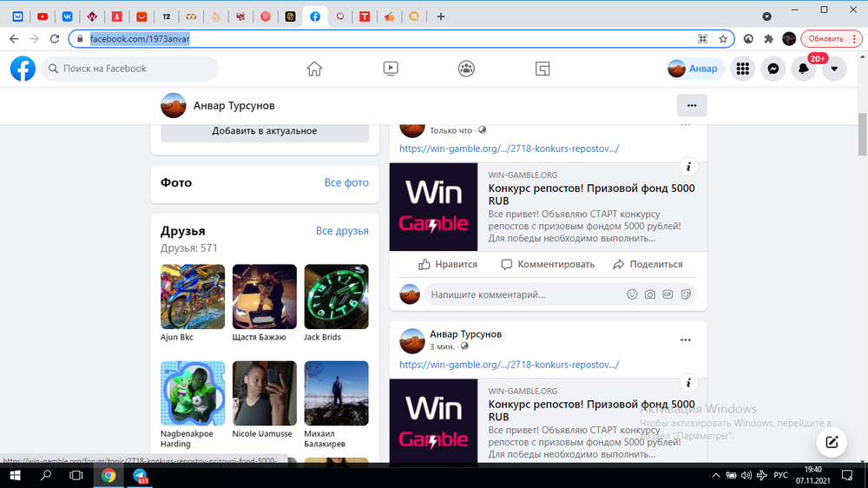This screenshot has height=488, width=868.
Task: Click the floating new message compose icon
Action: (x=831, y=442)
